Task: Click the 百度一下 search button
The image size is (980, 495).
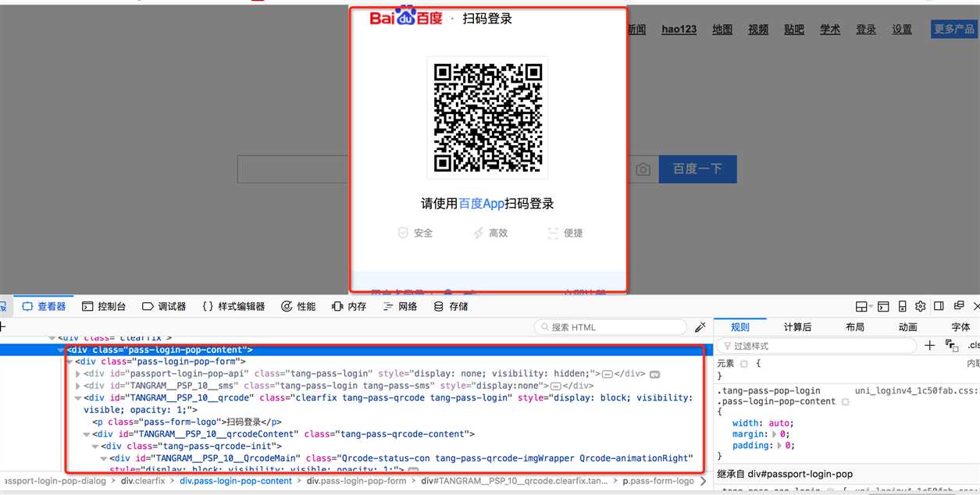Action: [x=697, y=169]
